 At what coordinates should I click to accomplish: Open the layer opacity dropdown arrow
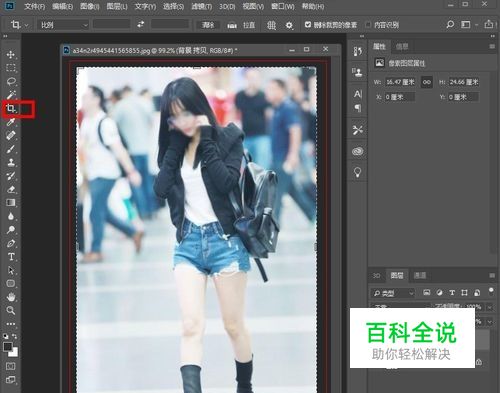(489, 307)
